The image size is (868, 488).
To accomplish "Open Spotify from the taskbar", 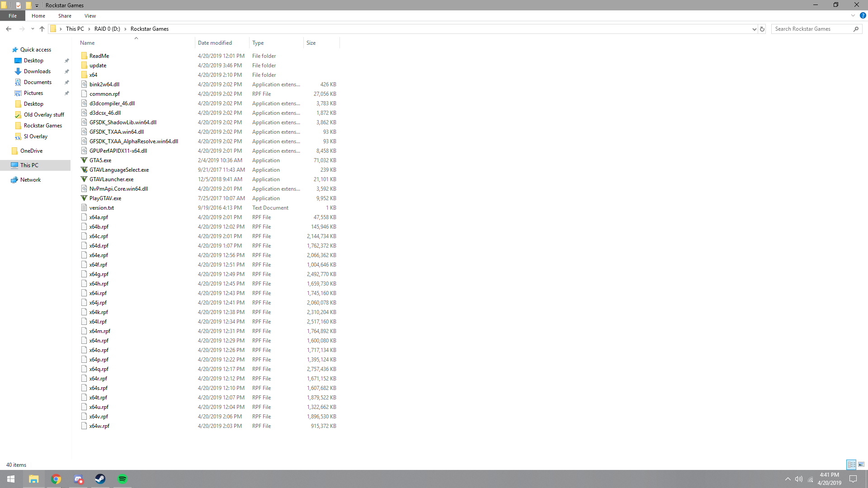I will (x=122, y=479).
